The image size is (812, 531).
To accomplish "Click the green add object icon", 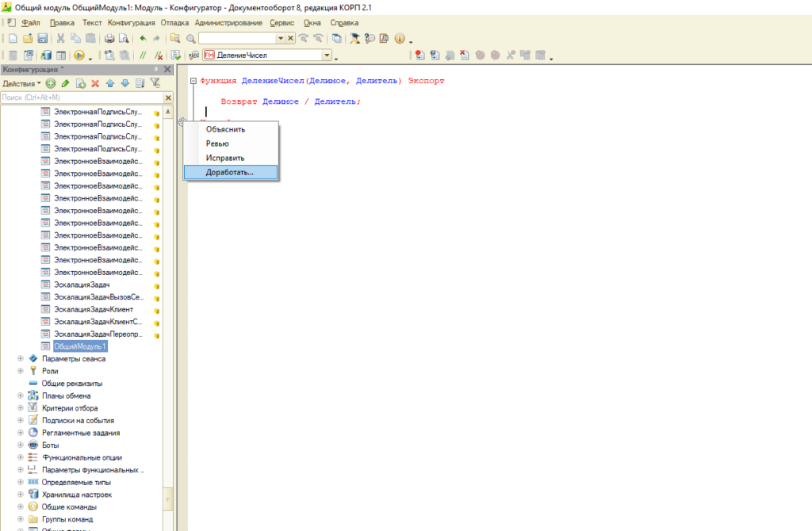I will coord(51,83).
